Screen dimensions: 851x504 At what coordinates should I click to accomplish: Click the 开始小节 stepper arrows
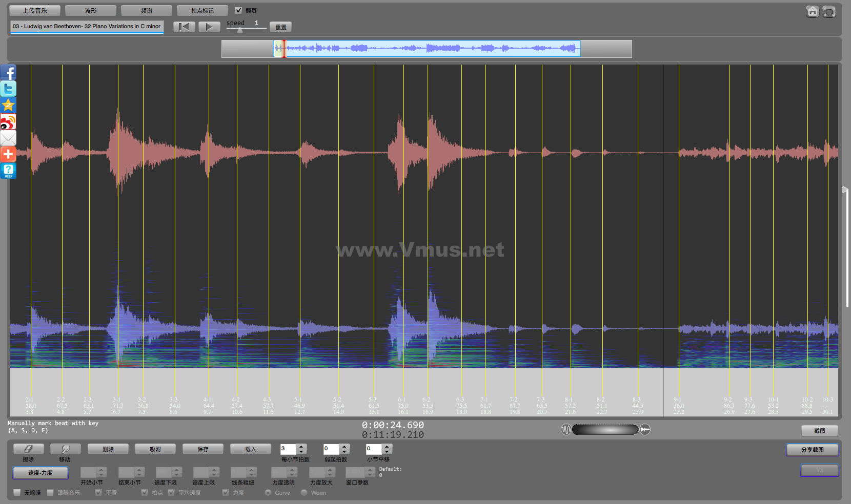click(102, 472)
